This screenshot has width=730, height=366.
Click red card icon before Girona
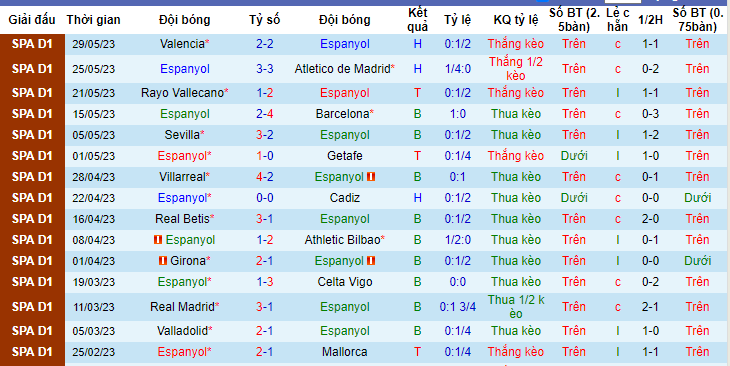pos(163,261)
